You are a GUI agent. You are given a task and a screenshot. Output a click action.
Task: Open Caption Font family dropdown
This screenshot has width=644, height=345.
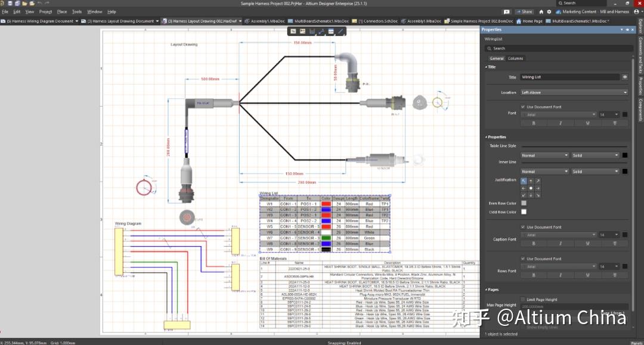click(559, 235)
